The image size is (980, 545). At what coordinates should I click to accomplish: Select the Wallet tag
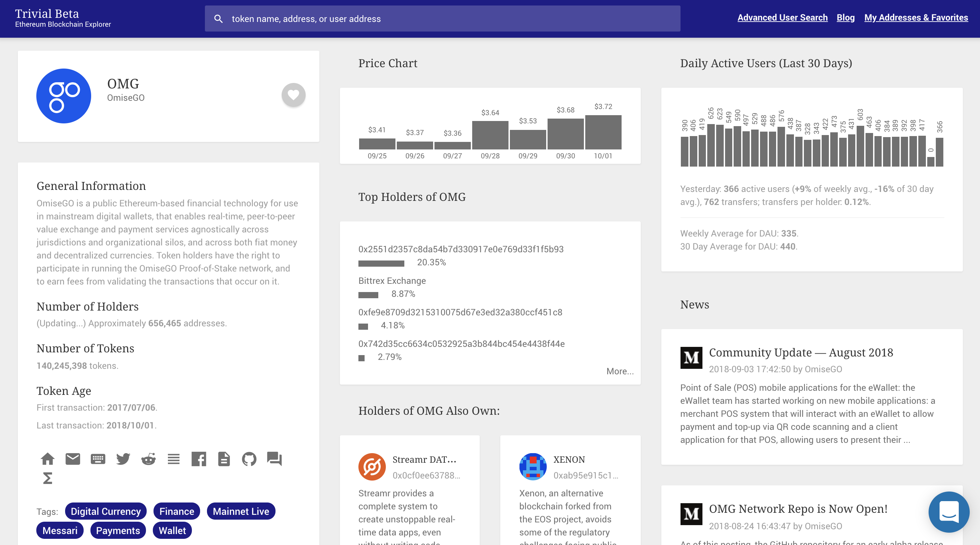pos(172,531)
